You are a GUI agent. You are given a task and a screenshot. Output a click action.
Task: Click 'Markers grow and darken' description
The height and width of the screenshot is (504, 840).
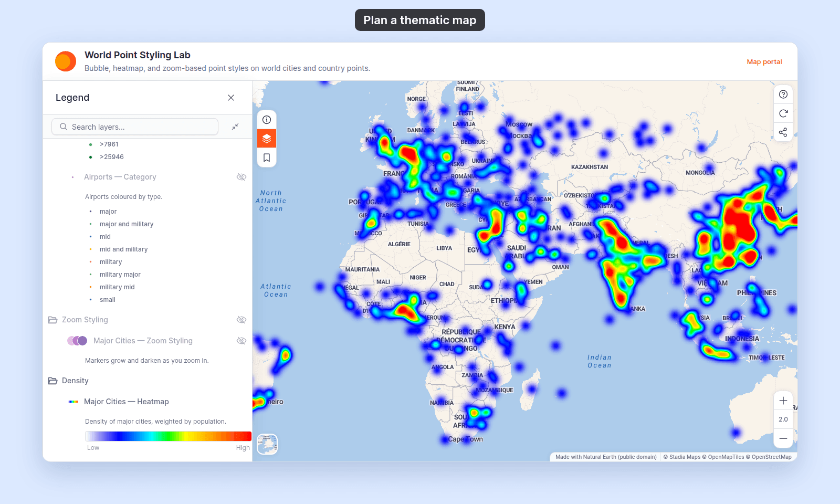147,361
